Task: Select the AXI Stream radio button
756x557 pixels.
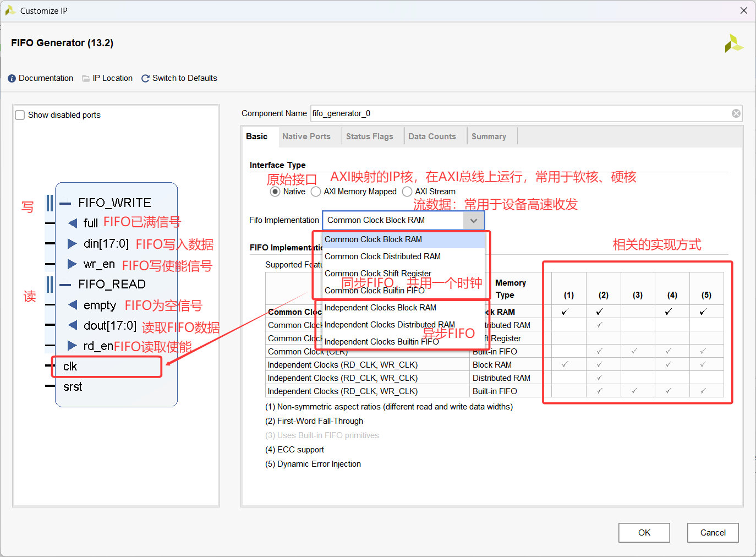Action: click(x=407, y=192)
